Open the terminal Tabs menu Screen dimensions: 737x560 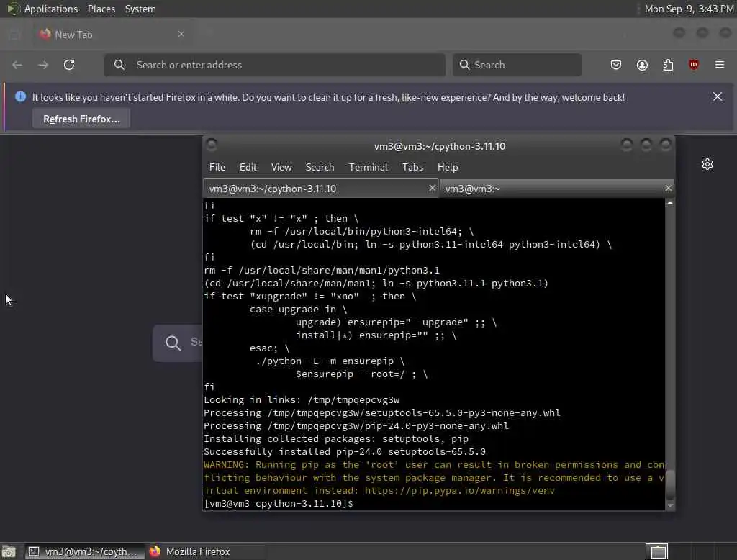[x=412, y=168]
